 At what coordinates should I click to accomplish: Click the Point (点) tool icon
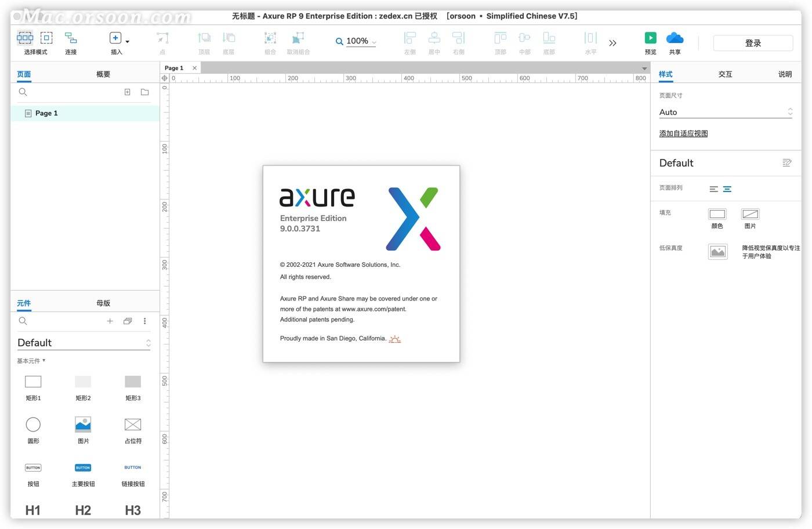pos(162,38)
